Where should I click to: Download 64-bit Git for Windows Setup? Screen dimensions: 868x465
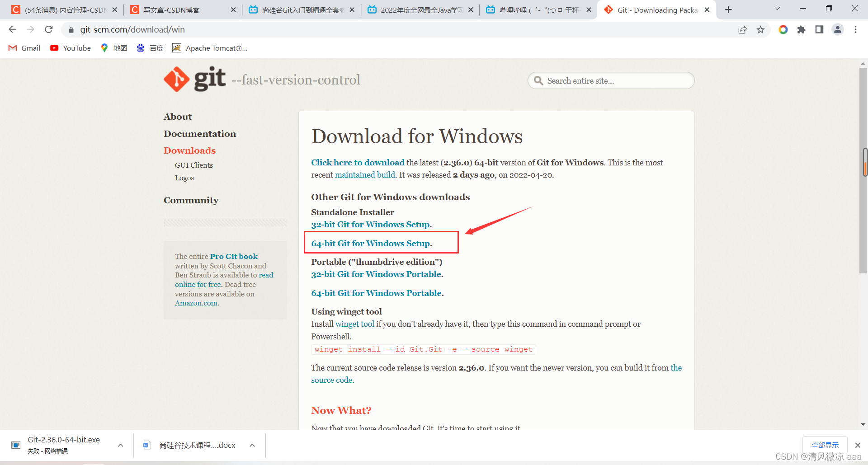click(372, 244)
